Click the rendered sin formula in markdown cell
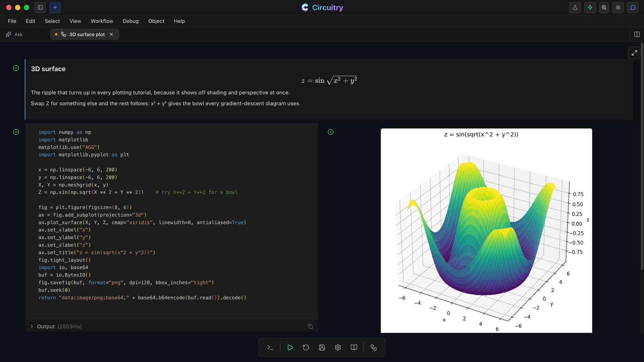 pyautogui.click(x=329, y=80)
